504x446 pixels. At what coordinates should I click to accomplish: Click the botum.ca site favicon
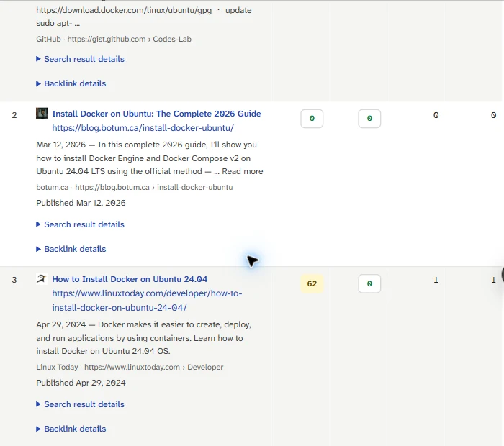coord(42,114)
